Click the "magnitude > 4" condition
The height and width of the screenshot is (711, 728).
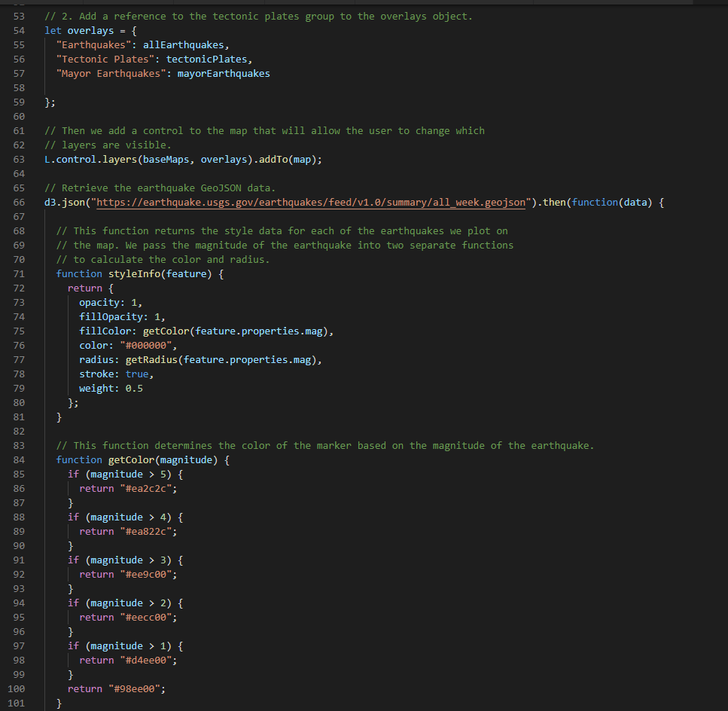(x=128, y=517)
